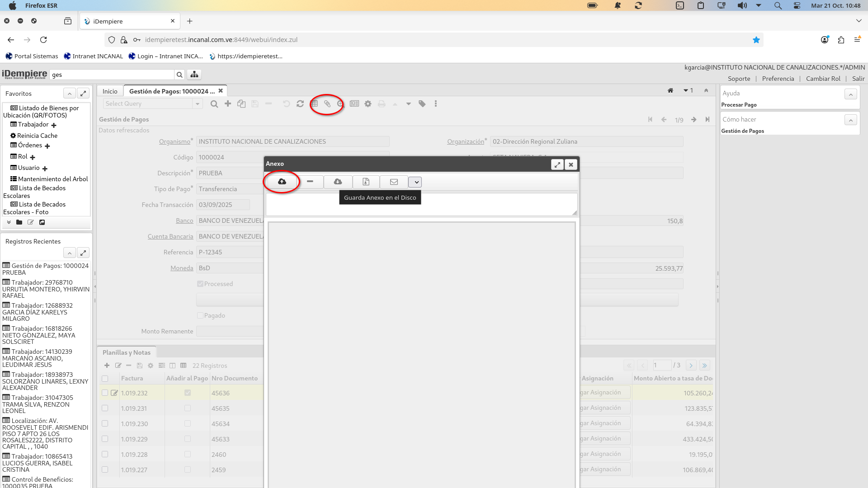Select the Planillas y Notas tab
Viewport: 868px width, 488px height.
point(127,352)
